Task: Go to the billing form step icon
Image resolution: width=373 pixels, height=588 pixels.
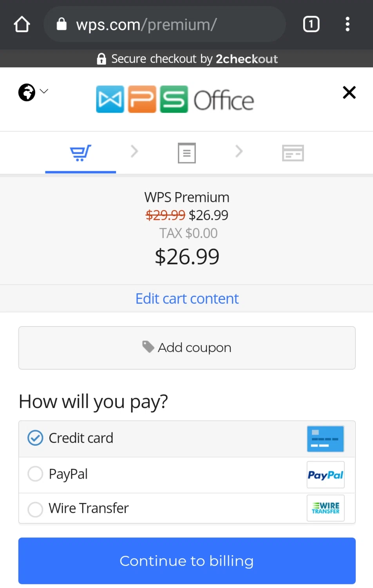Action: [186, 153]
